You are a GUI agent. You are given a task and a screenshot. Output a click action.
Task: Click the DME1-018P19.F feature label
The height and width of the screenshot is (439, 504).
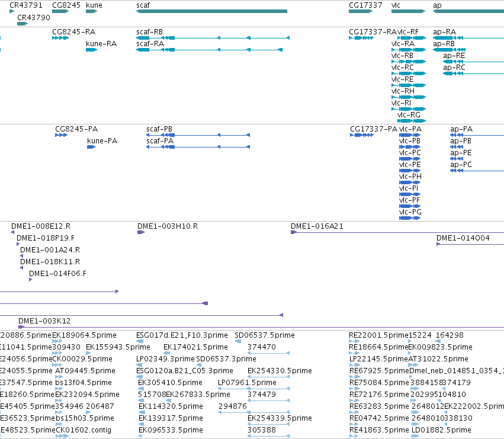[46, 238]
